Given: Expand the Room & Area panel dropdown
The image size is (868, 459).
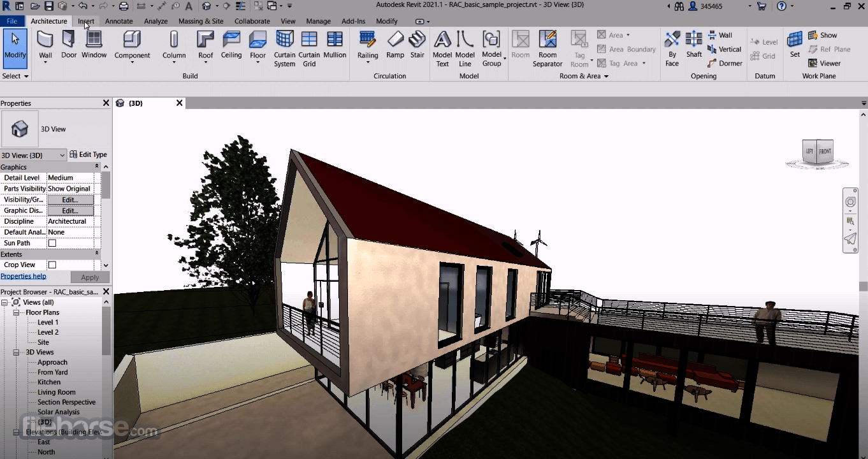Looking at the screenshot, I should click(605, 76).
